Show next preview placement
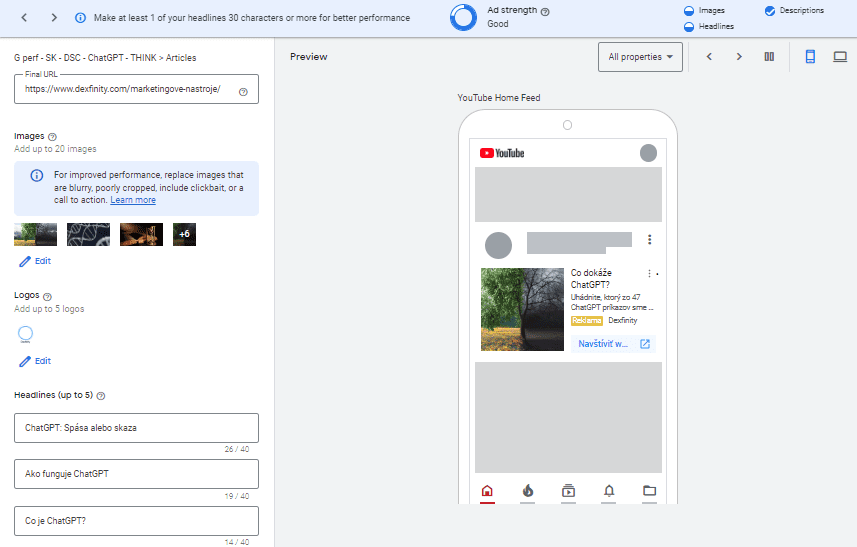This screenshot has height=547, width=857. tap(739, 56)
